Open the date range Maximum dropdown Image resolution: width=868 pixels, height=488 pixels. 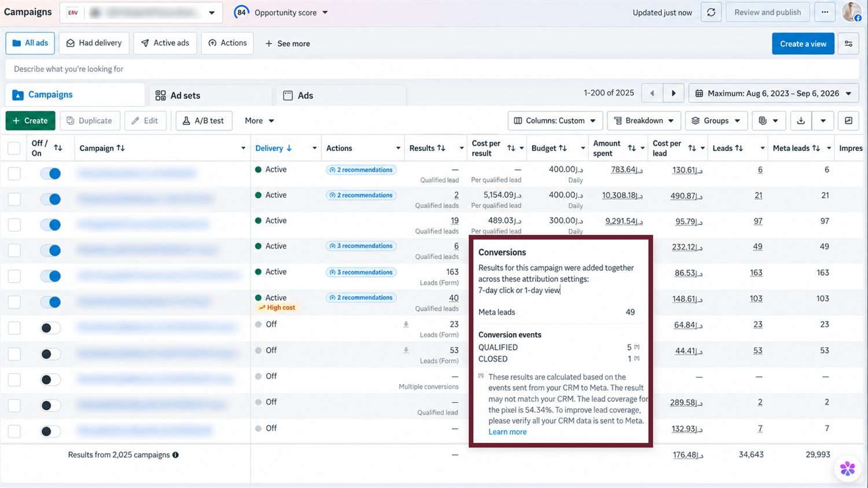pyautogui.click(x=774, y=93)
